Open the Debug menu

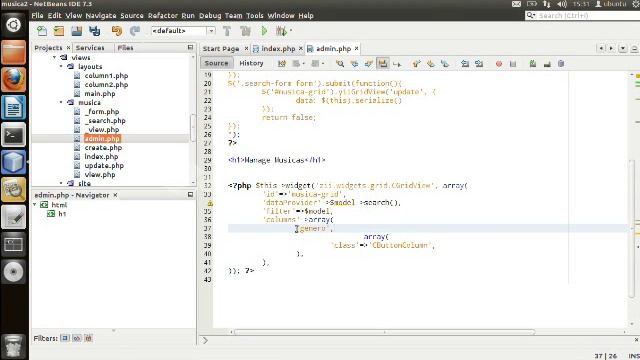point(210,16)
